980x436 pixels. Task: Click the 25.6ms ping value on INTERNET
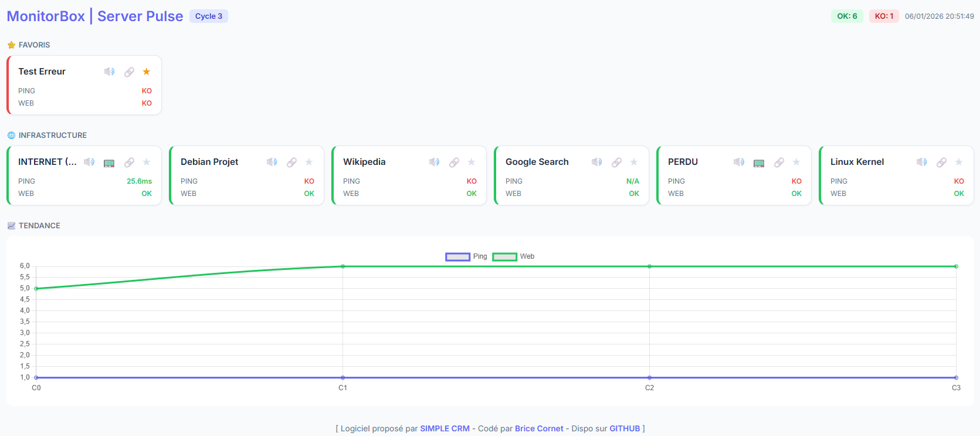(x=139, y=181)
